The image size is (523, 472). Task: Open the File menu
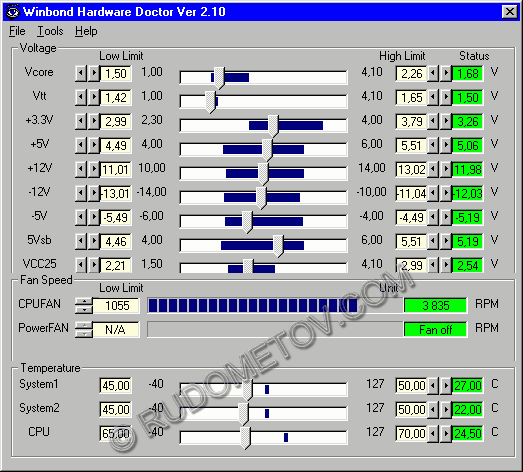click(x=17, y=31)
